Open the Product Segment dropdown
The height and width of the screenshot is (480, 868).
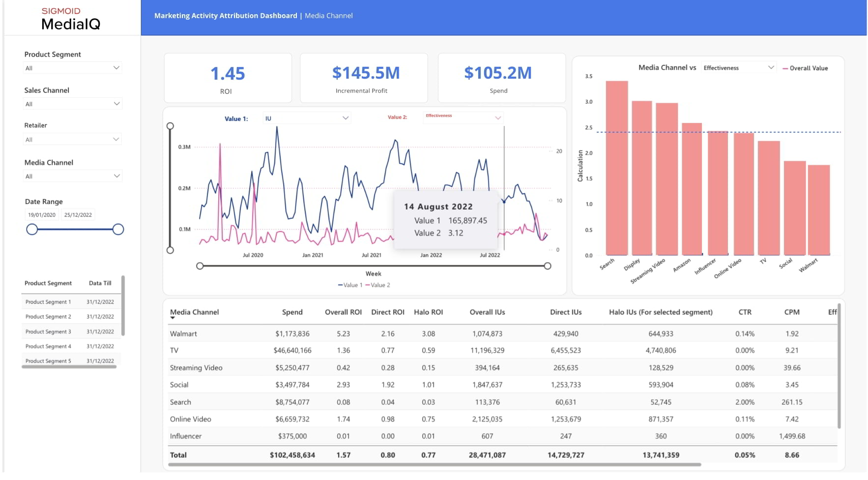72,68
